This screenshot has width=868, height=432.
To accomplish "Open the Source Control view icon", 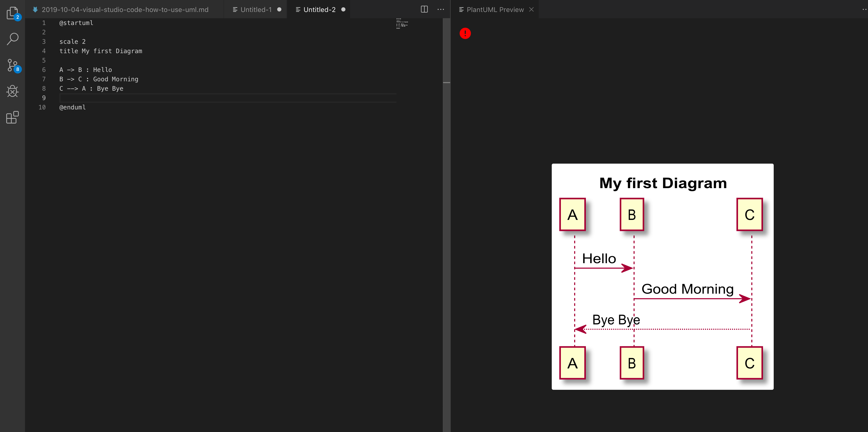I will (13, 65).
